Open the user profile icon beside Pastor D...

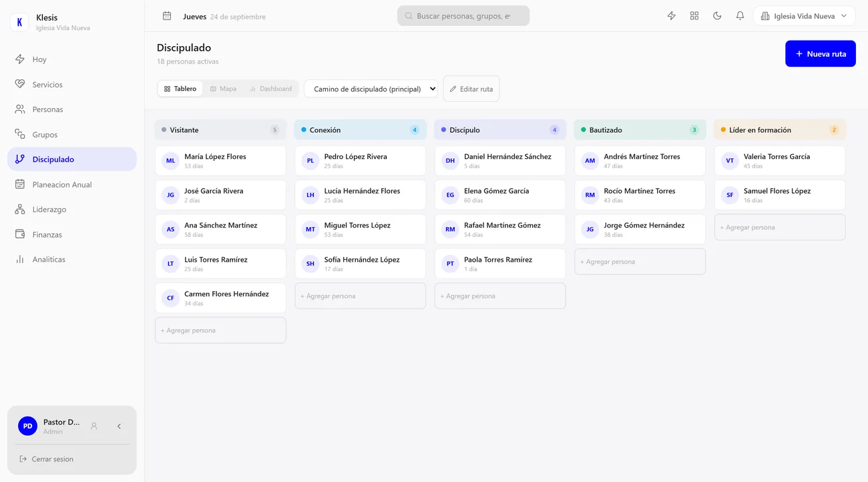coord(94,426)
